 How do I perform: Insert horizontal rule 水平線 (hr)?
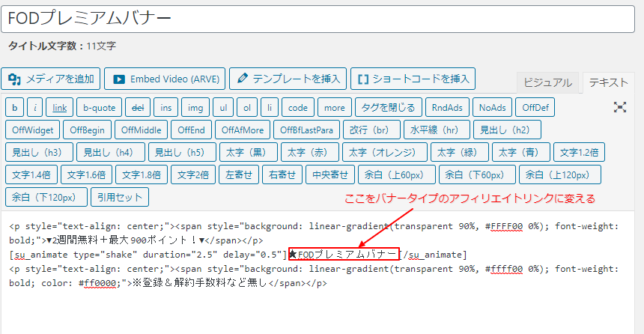[x=437, y=130]
